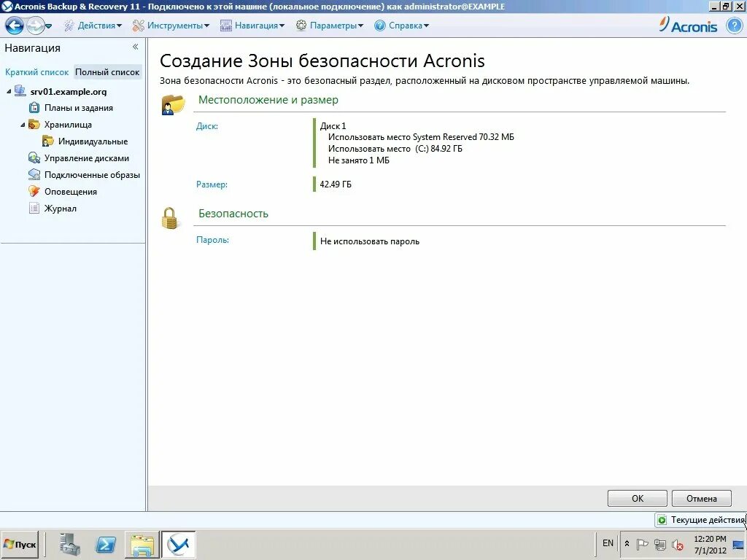The image size is (747, 560).
Task: Collapse the srv01.example.org tree node
Action: point(7,91)
